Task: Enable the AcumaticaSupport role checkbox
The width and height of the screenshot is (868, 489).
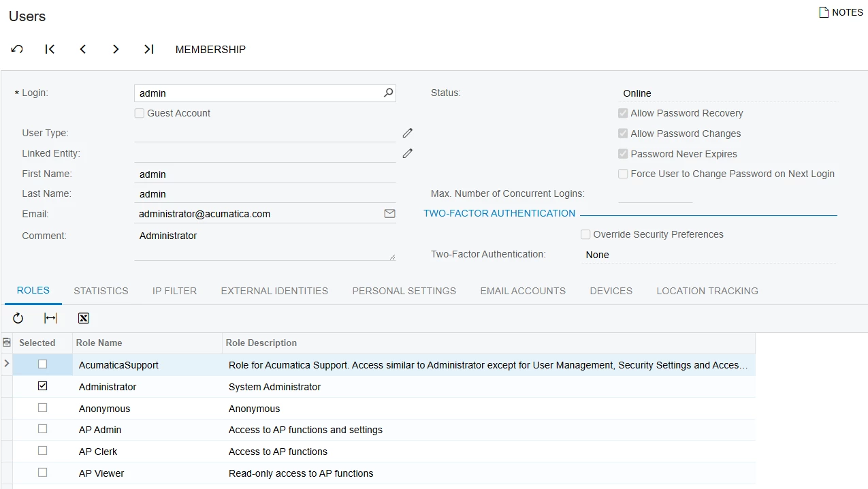Action: [43, 364]
